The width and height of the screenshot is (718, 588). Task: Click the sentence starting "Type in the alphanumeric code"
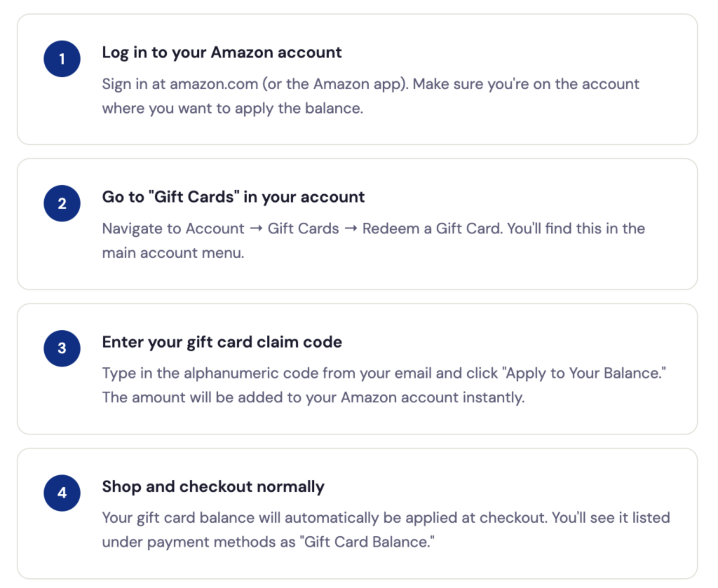[280, 373]
